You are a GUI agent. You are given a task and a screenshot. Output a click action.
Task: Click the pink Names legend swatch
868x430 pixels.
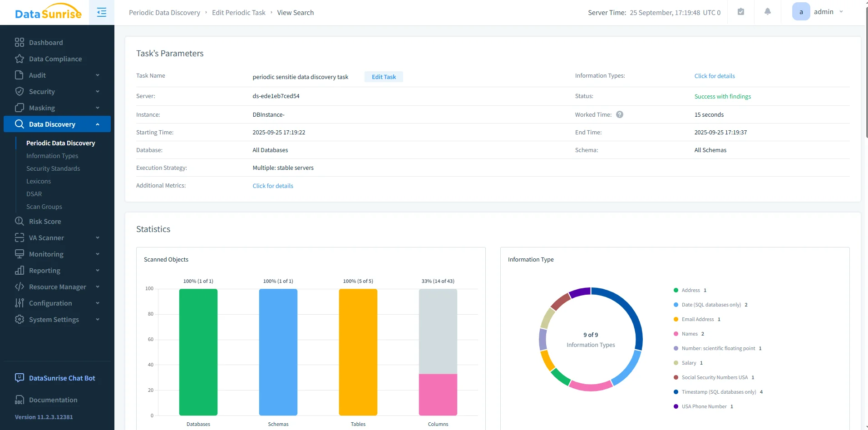675,334
